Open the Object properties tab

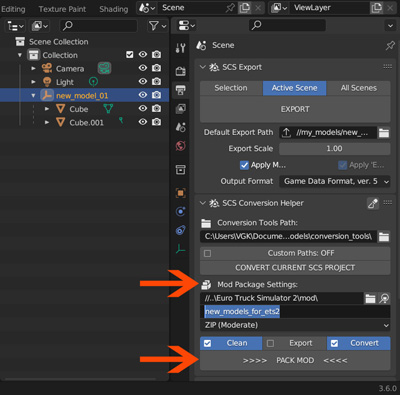point(180,193)
